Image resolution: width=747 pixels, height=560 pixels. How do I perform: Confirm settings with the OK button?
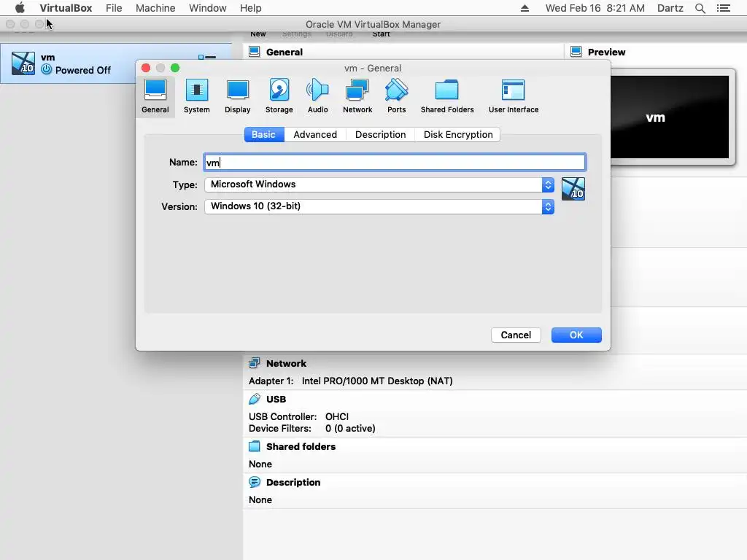[576, 335]
